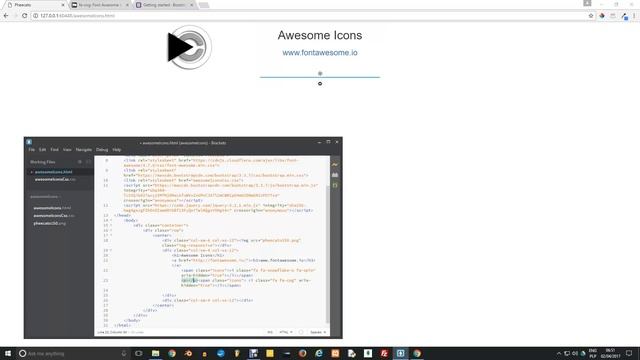Click the split view icon beside Working Files
The height and width of the screenshot is (360, 640).
tap(89, 162)
